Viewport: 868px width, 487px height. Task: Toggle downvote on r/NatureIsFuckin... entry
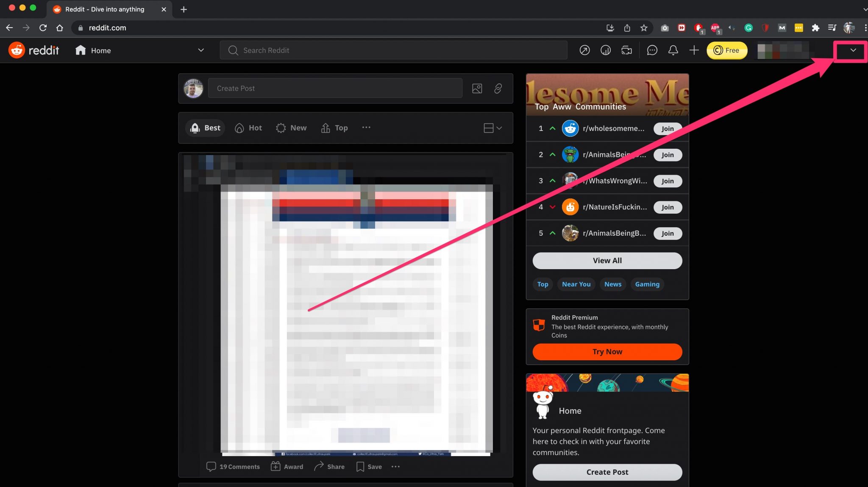coord(552,207)
